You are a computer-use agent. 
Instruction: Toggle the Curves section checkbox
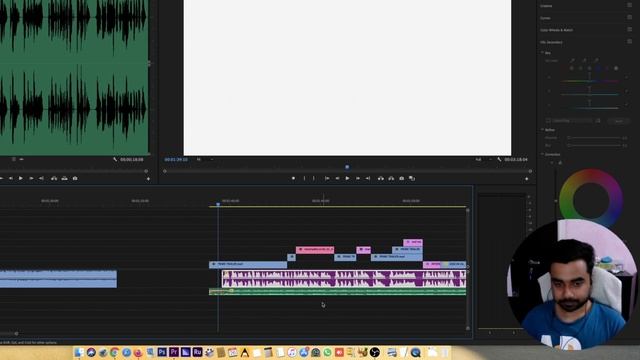tap(630, 18)
